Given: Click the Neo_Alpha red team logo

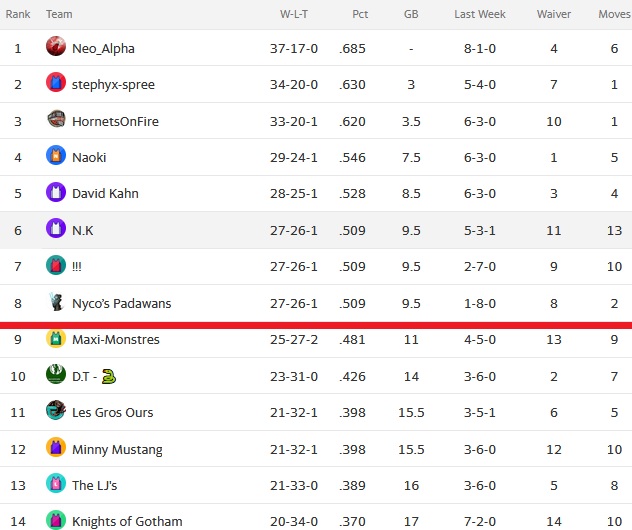Looking at the screenshot, I should click(x=56, y=46).
